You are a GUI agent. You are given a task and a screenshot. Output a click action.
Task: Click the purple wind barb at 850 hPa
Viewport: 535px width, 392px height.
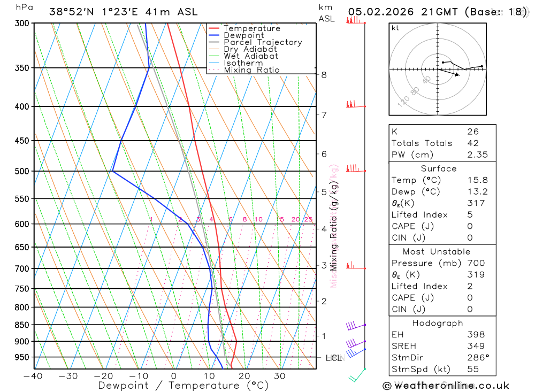[356, 326]
